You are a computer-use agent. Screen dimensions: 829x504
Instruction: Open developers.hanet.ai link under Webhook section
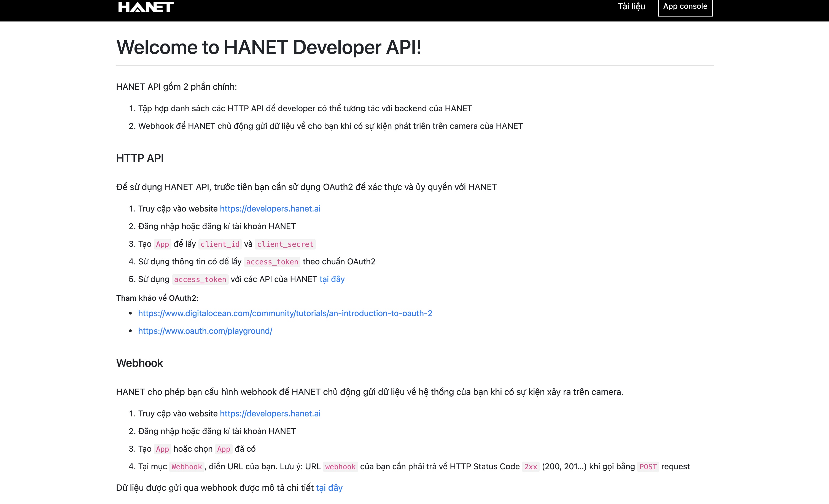270,413
